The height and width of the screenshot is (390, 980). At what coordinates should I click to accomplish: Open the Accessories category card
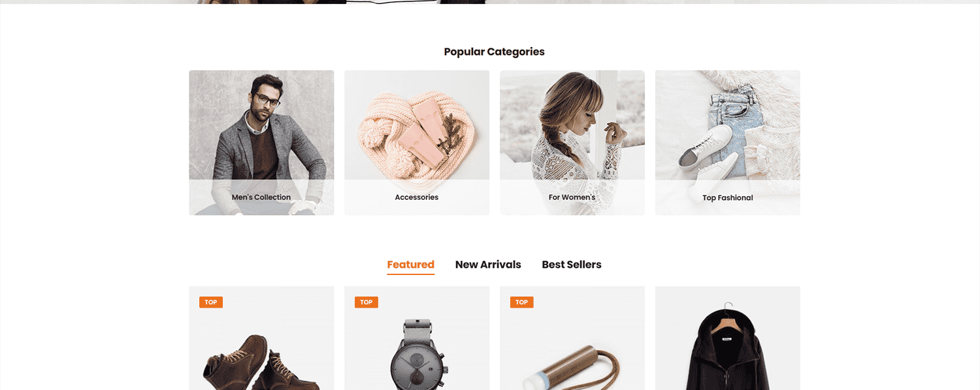coord(417,142)
